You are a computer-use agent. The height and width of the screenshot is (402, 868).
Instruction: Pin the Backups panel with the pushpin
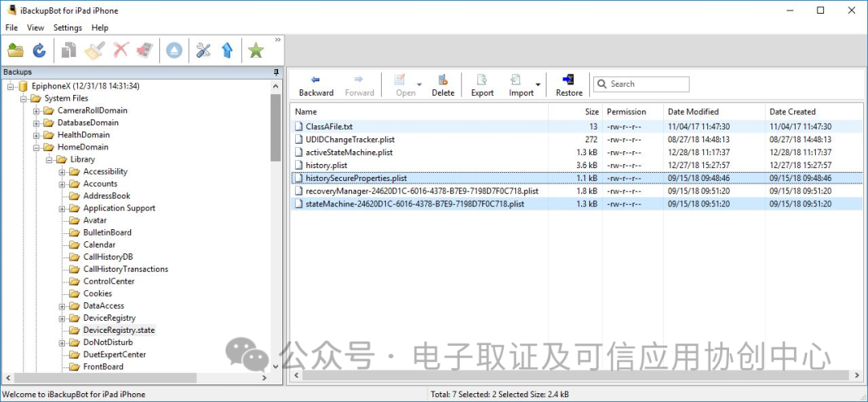click(x=276, y=72)
